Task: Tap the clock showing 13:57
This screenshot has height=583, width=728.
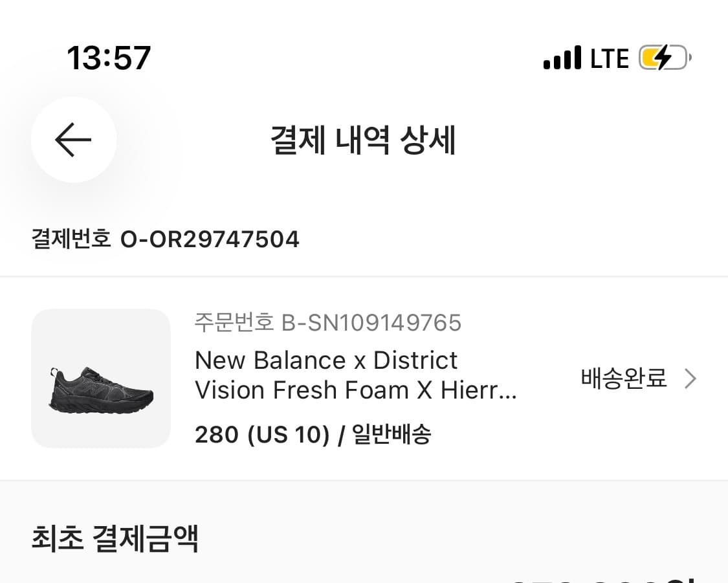Action: [x=109, y=57]
